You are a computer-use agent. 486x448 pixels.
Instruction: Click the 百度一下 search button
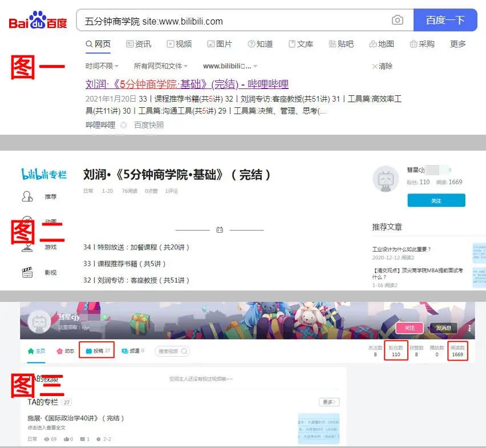445,20
